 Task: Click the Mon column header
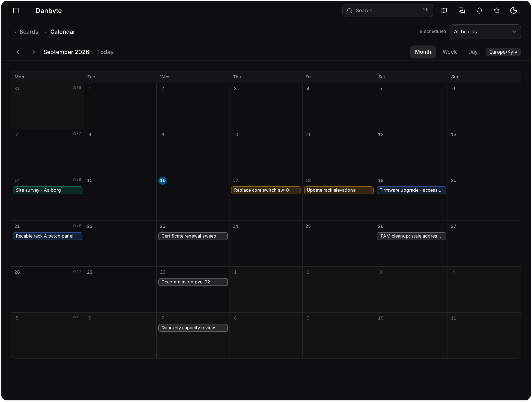pos(19,77)
